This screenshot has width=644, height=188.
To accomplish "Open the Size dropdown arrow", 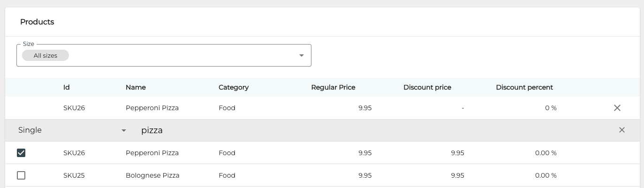I will pos(302,55).
